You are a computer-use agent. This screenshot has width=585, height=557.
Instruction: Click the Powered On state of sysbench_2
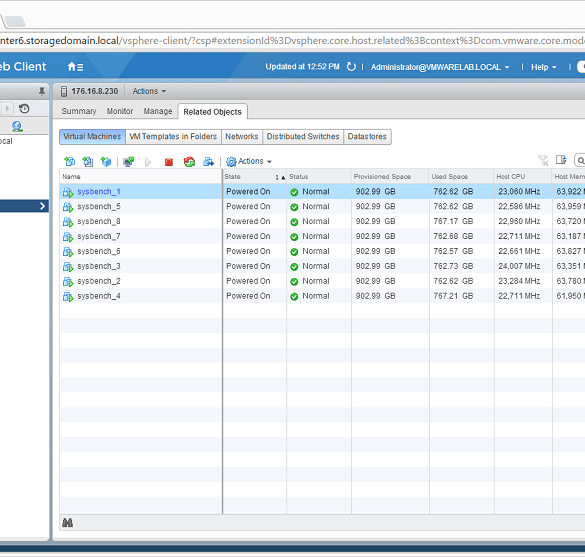pyautogui.click(x=248, y=281)
